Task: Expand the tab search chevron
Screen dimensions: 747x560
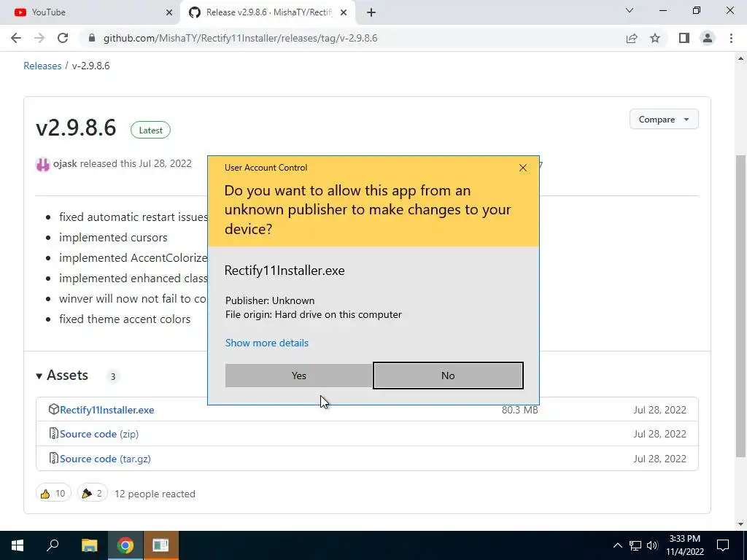Action: [630, 10]
